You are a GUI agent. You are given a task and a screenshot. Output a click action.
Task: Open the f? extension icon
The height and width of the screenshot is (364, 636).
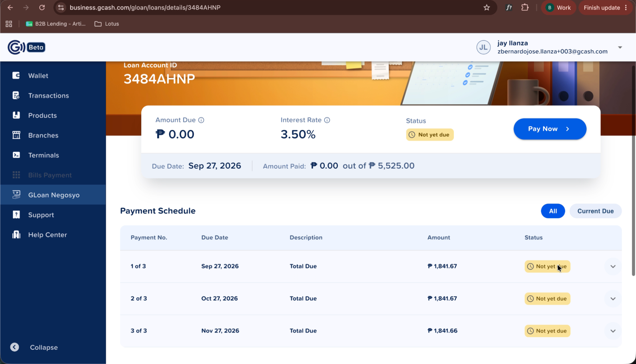point(509,8)
